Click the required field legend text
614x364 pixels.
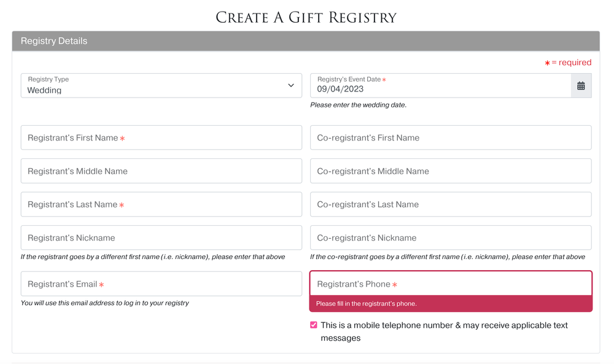coord(568,62)
